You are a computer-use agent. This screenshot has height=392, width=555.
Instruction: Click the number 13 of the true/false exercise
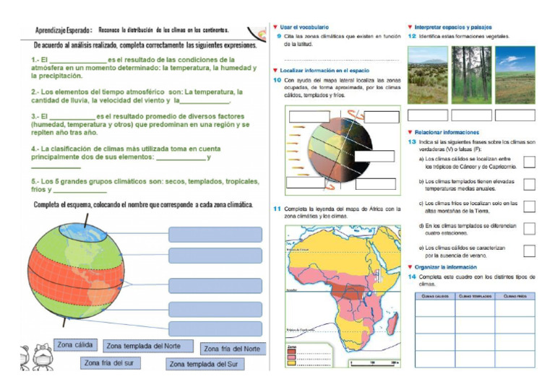[412, 141]
